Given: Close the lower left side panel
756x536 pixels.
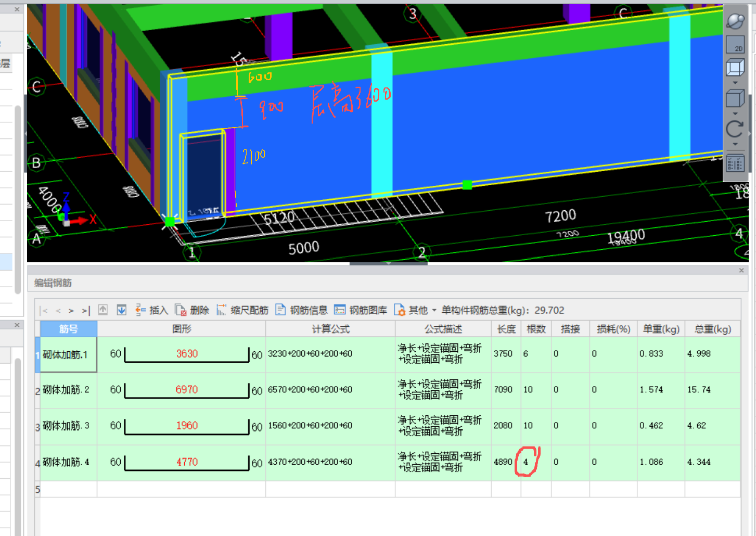Looking at the screenshot, I should (17, 325).
